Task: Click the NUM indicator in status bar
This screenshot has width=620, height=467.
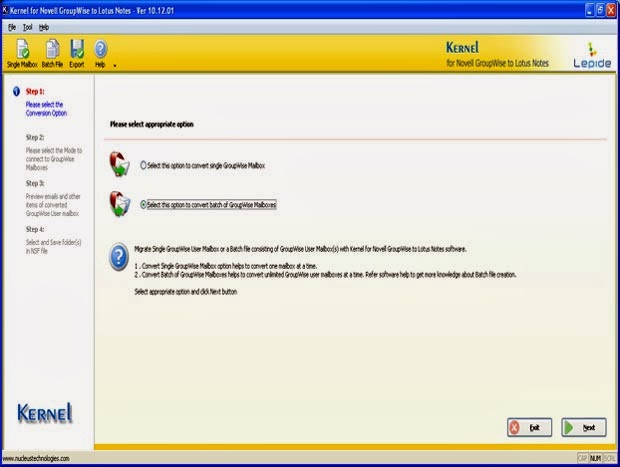Action: [595, 458]
